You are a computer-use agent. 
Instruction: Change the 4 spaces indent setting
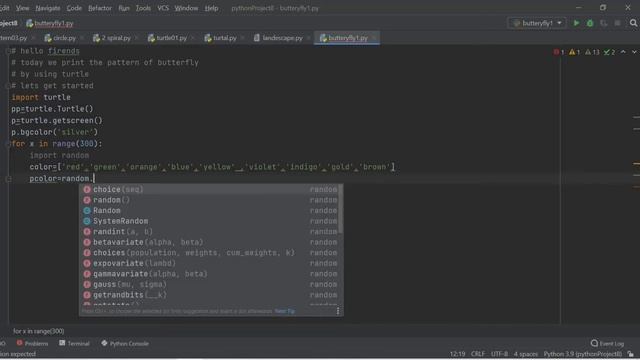(526, 354)
